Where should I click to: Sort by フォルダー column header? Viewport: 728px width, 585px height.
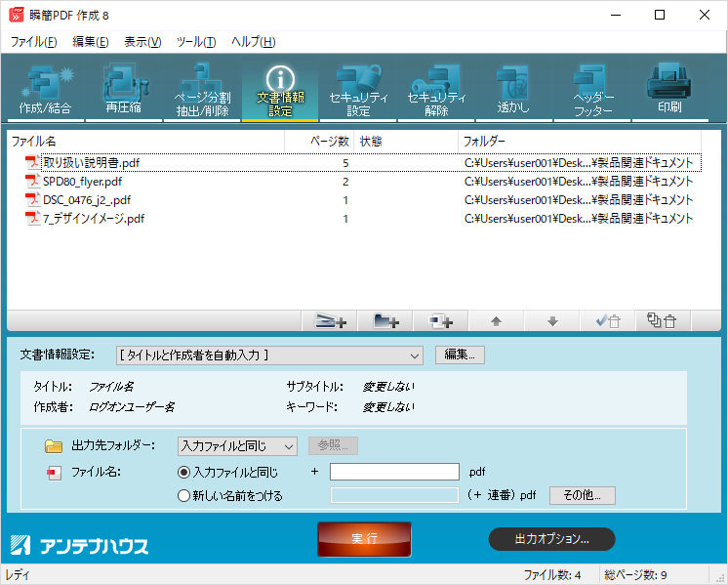580,142
